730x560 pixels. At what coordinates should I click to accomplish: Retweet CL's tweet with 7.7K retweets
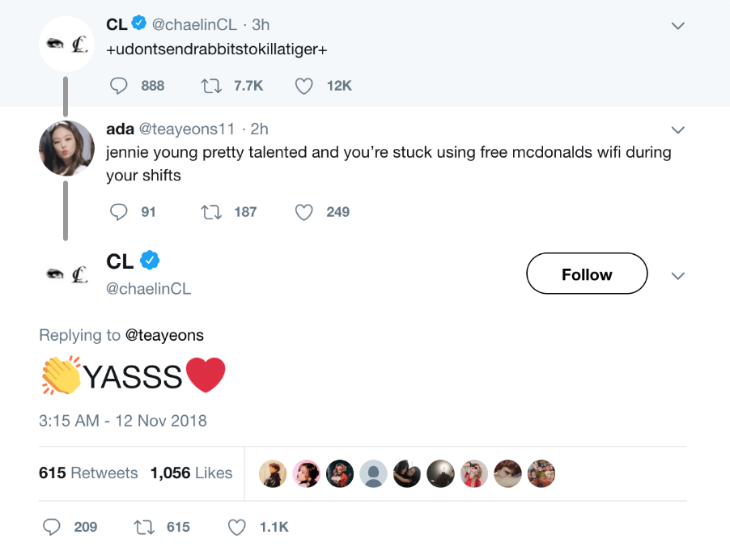212,86
